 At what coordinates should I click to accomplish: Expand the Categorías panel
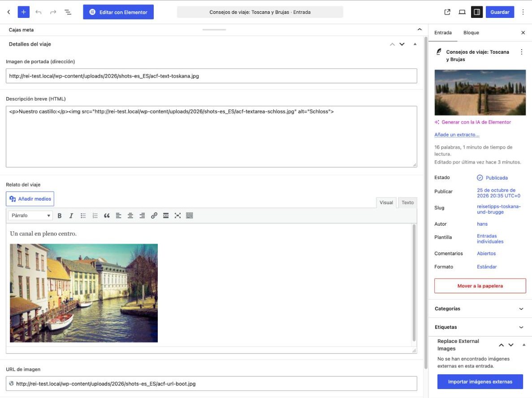click(480, 308)
